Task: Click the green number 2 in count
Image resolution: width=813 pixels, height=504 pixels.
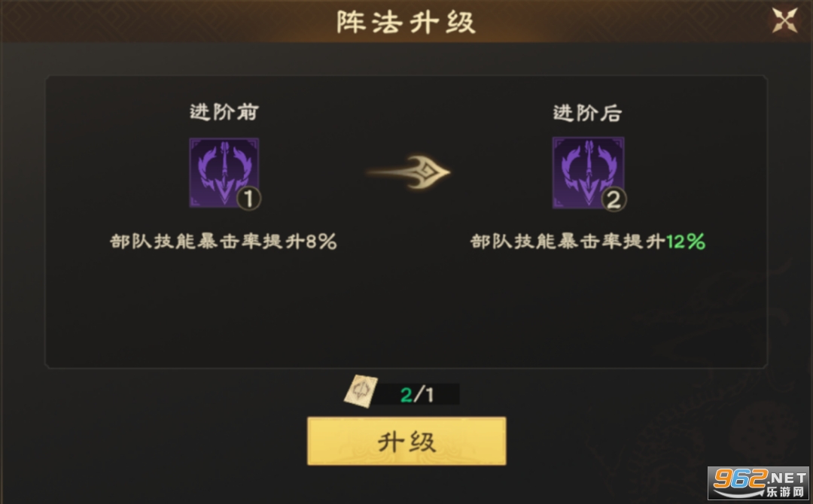Action: click(x=406, y=395)
